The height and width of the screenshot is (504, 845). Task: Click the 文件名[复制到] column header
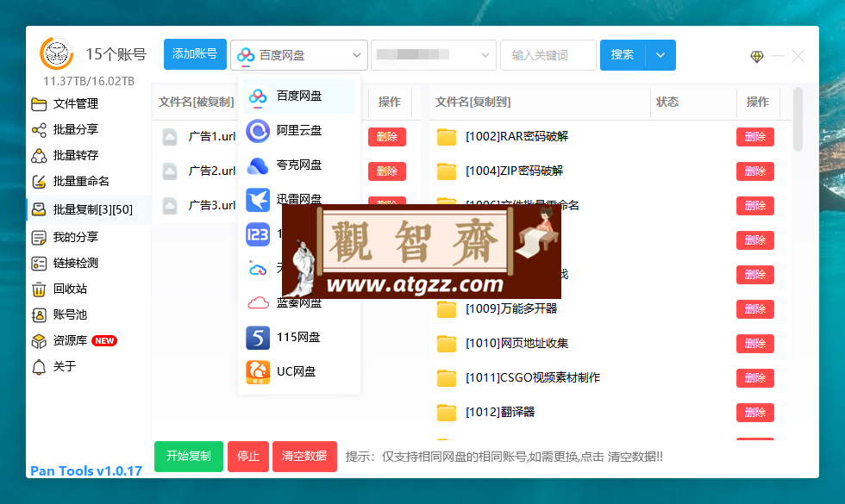473,102
